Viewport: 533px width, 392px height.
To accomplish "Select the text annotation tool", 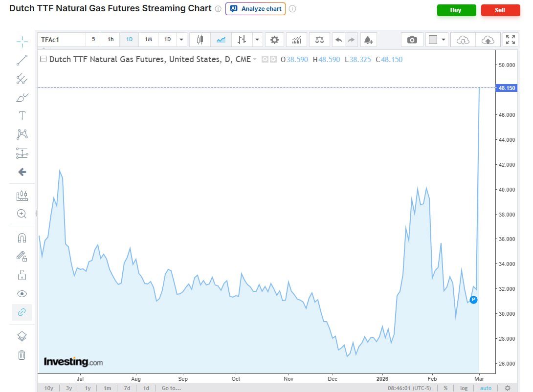I will click(x=22, y=116).
